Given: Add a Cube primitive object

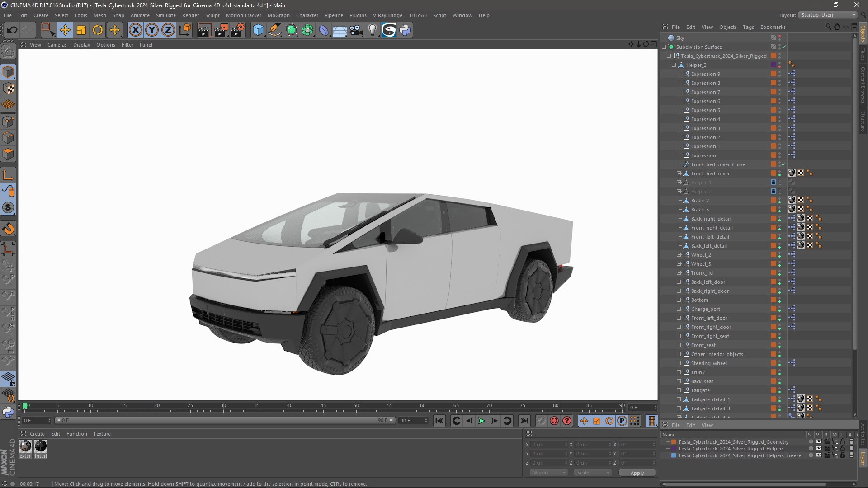Looking at the screenshot, I should click(258, 30).
